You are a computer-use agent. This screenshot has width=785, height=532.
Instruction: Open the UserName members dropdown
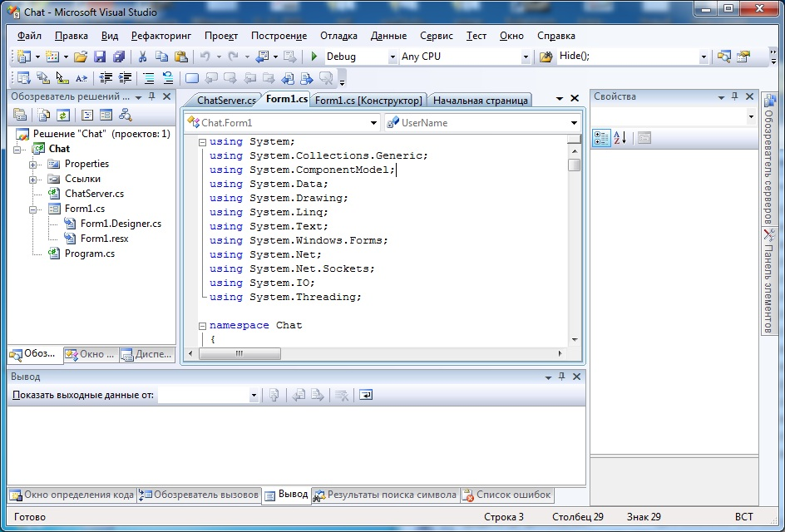(574, 123)
